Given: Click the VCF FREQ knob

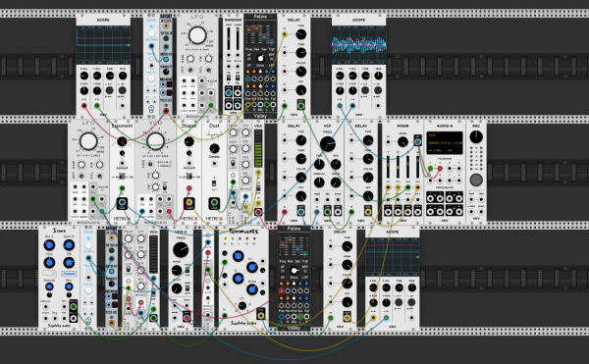Looking at the screenshot, I should (327, 143).
